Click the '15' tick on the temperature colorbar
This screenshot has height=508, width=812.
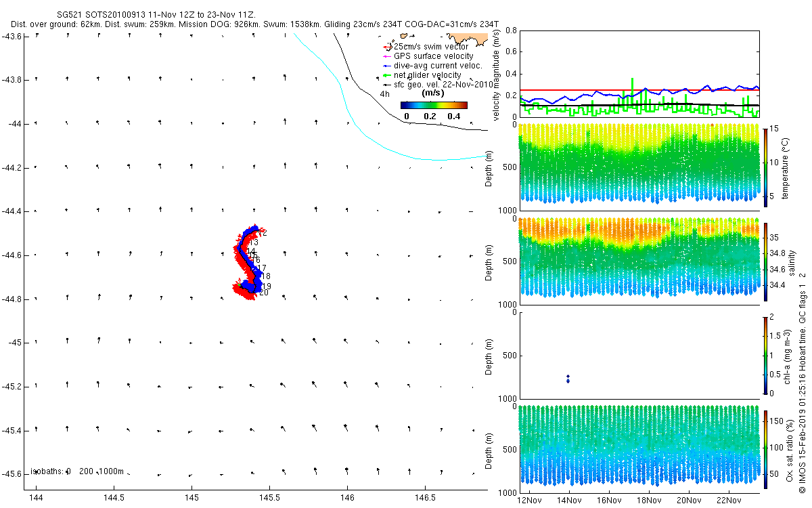pos(774,129)
